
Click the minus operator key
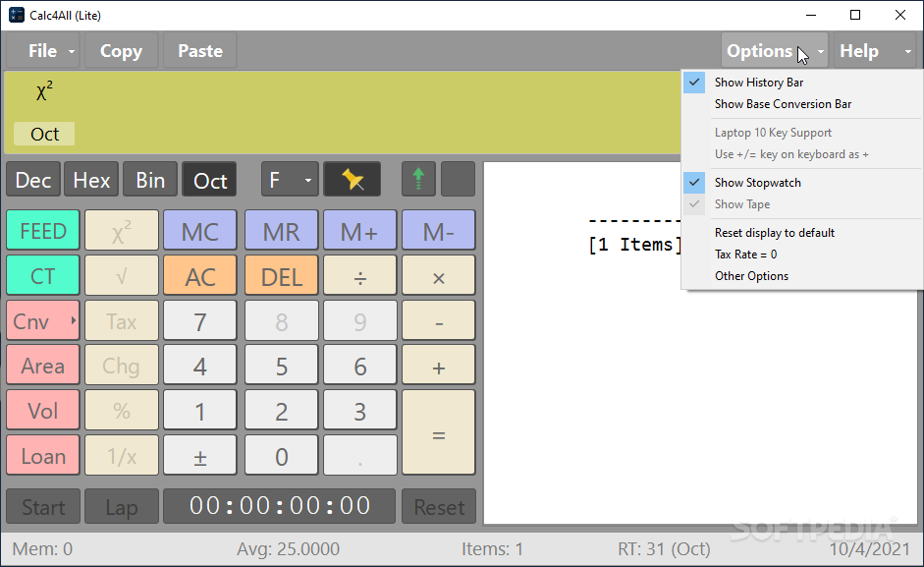(438, 321)
